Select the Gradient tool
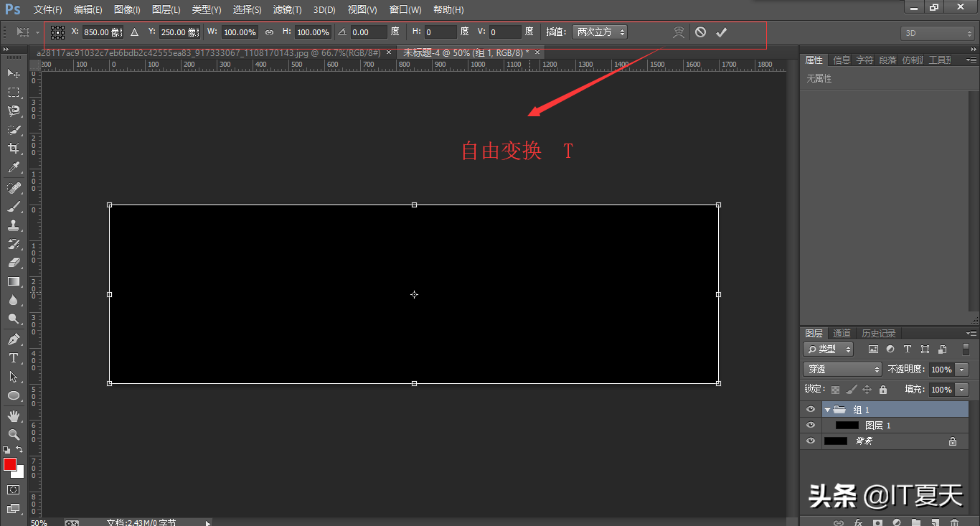The image size is (980, 526). (x=13, y=281)
